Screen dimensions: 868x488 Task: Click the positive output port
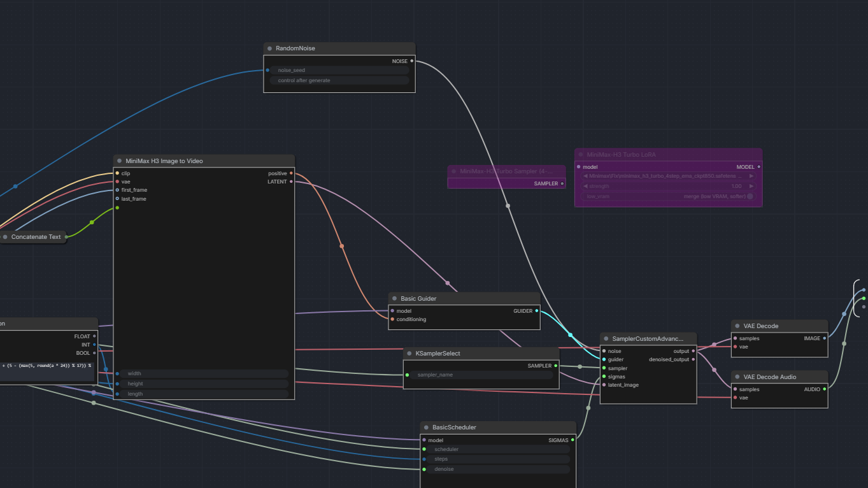291,173
